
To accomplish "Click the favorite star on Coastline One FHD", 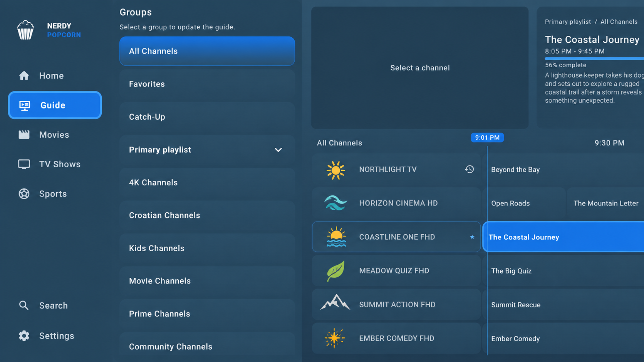I will point(472,237).
